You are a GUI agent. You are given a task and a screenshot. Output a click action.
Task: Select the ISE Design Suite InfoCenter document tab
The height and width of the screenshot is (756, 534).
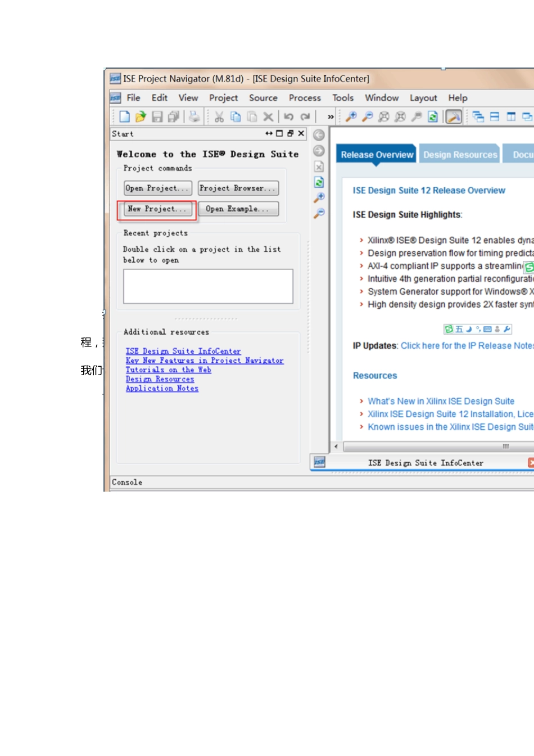[x=425, y=462]
